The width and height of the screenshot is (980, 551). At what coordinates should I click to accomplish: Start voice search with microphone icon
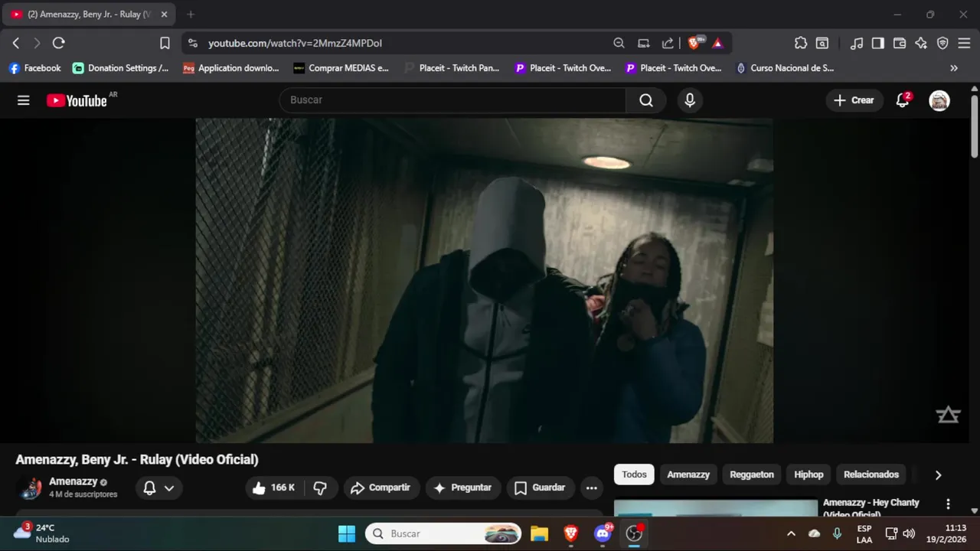(690, 100)
